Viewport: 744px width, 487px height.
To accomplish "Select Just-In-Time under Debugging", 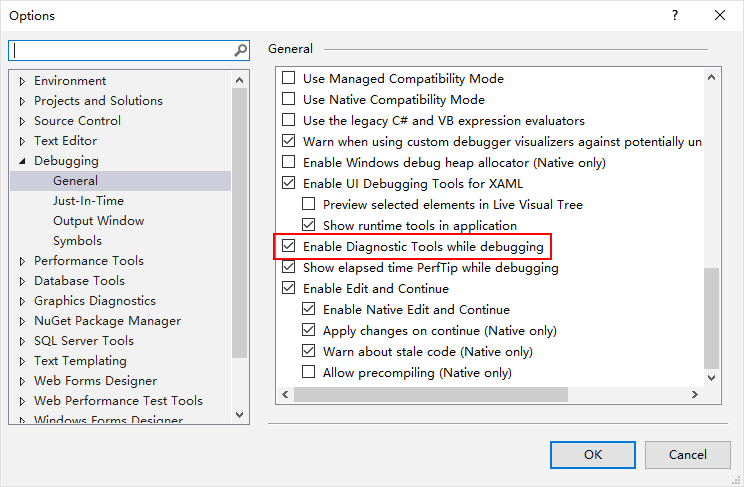I will coord(88,201).
